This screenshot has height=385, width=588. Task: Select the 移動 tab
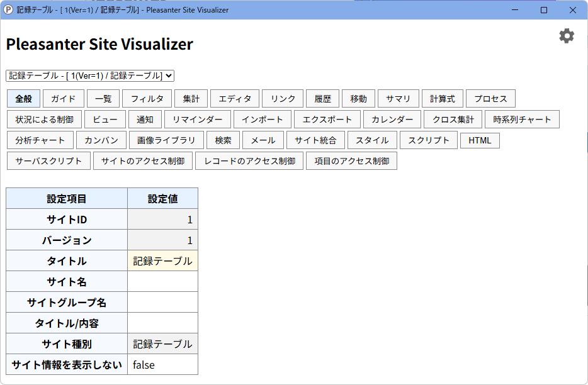pos(358,99)
